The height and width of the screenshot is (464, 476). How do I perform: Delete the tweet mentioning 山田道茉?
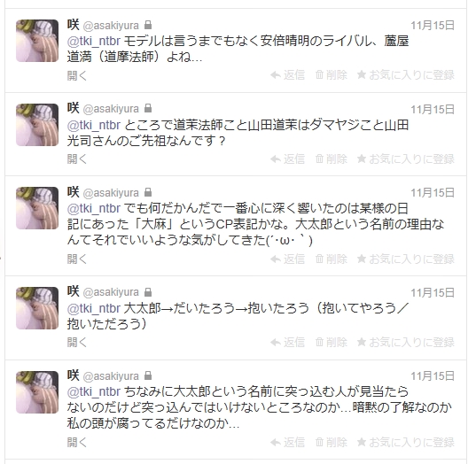pos(332,159)
